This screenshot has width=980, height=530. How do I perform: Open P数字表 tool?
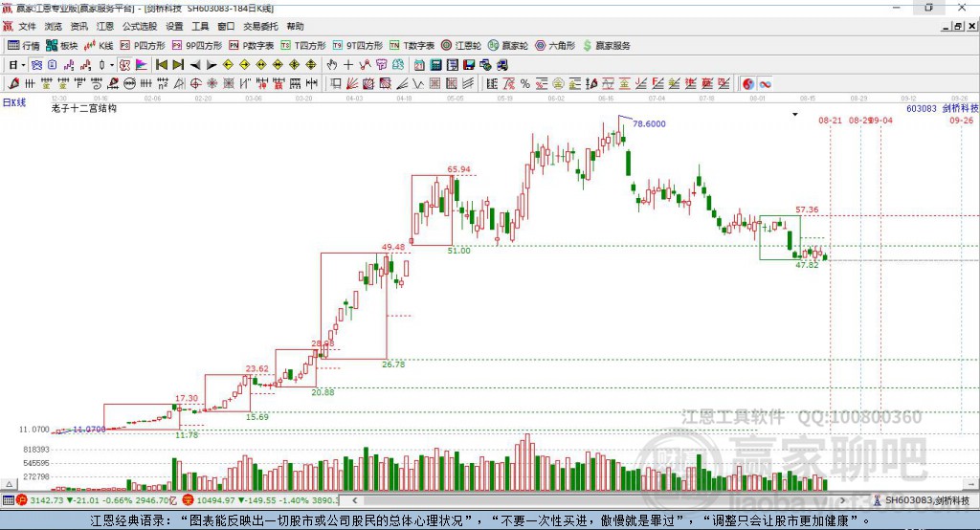click(x=252, y=46)
